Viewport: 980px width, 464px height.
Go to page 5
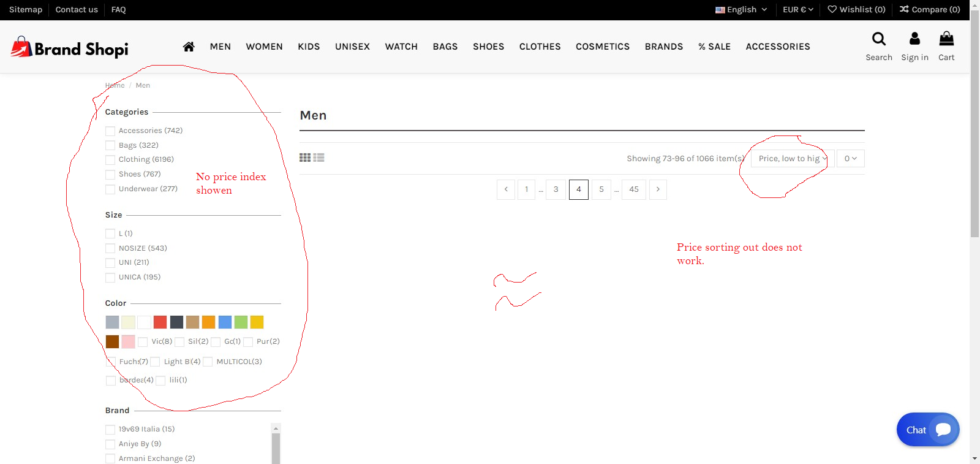tap(601, 189)
